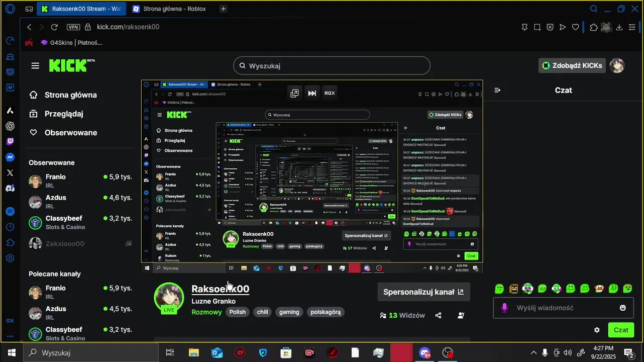644x362 pixels.
Task: Open moderator user-settings icon beside viewers
Action: 461,315
